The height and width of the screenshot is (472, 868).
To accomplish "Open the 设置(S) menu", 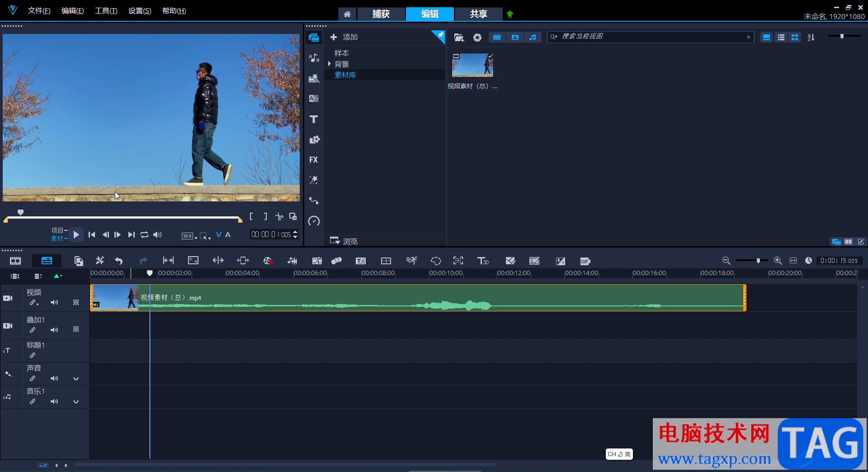I will [140, 11].
